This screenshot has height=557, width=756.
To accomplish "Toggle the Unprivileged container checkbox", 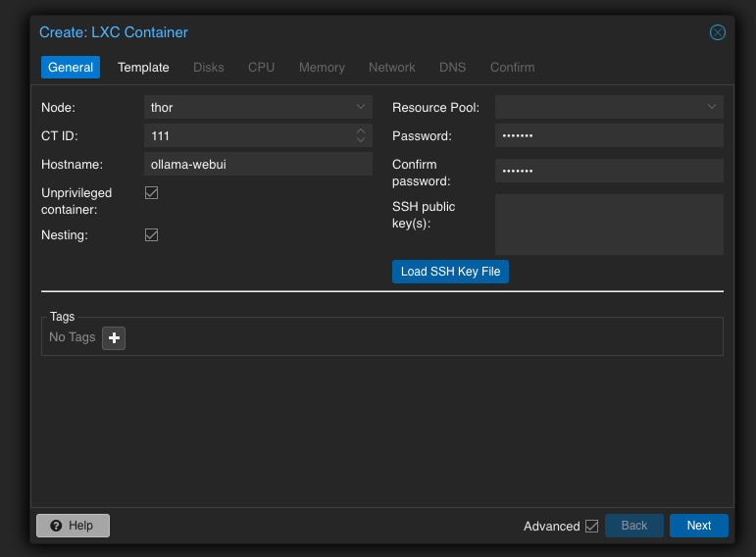I will pyautogui.click(x=151, y=193).
